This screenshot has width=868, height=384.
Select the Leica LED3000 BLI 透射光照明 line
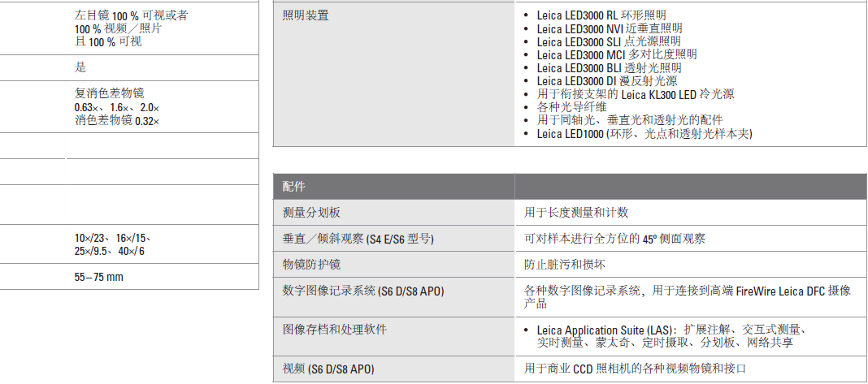(x=609, y=68)
